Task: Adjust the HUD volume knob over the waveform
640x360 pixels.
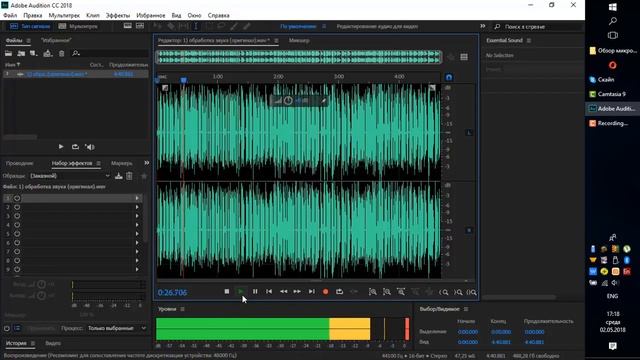Action: pos(288,100)
